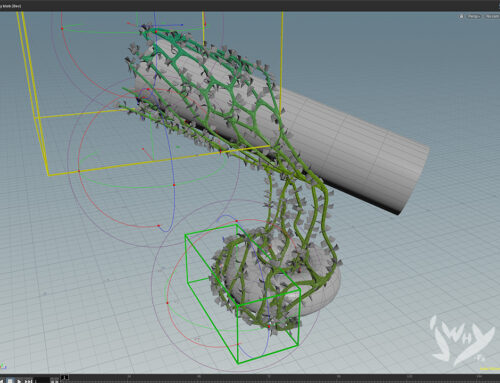Click the current frame number field
Screen dimensions: 500x383
tap(42, 381)
